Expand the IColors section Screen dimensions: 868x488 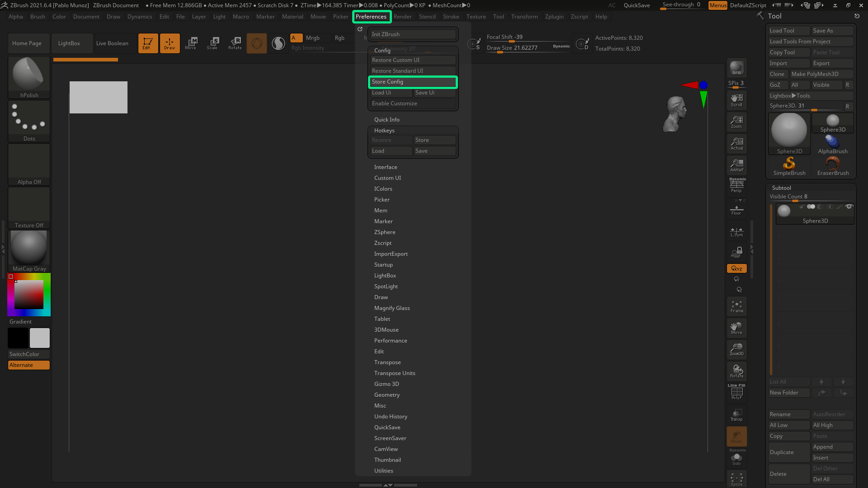(x=383, y=189)
